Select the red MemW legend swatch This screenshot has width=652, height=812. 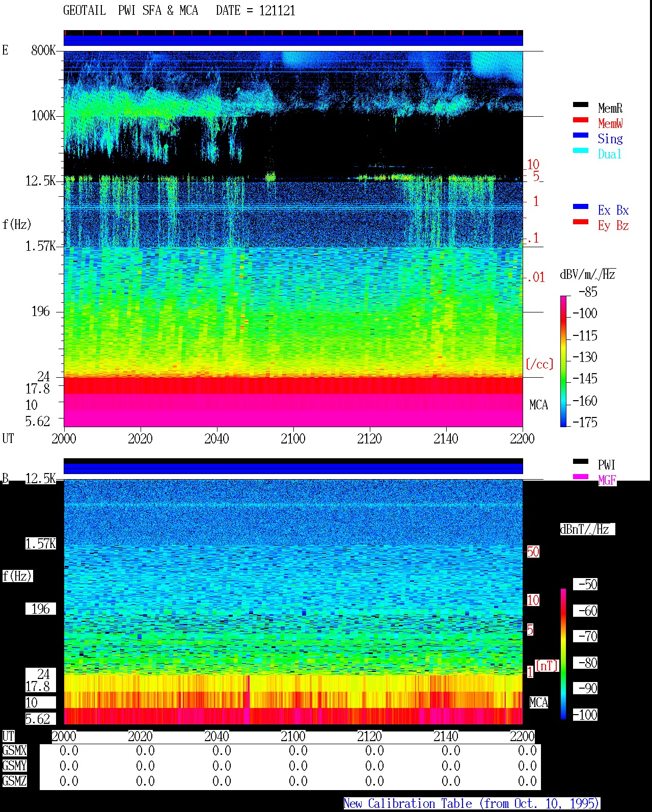coord(581,120)
